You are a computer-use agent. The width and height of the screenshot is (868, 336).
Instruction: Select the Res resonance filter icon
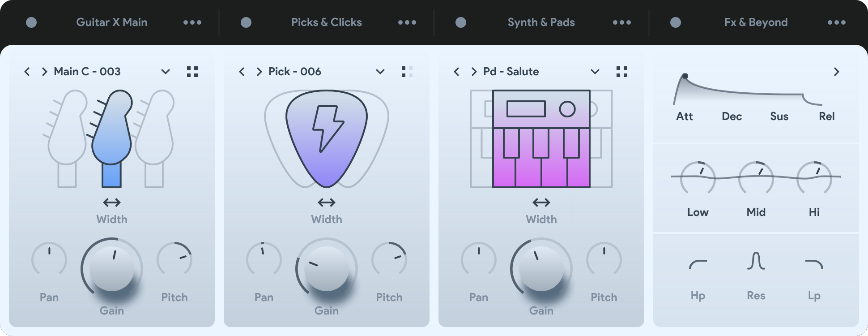756,261
